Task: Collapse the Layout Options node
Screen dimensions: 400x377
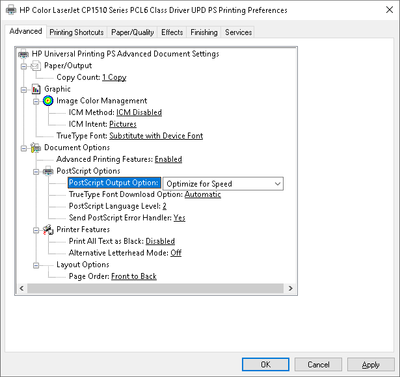Action: tap(36, 265)
